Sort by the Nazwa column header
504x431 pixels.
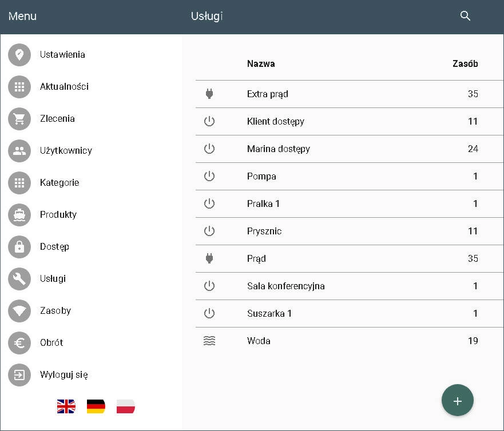[x=261, y=63]
